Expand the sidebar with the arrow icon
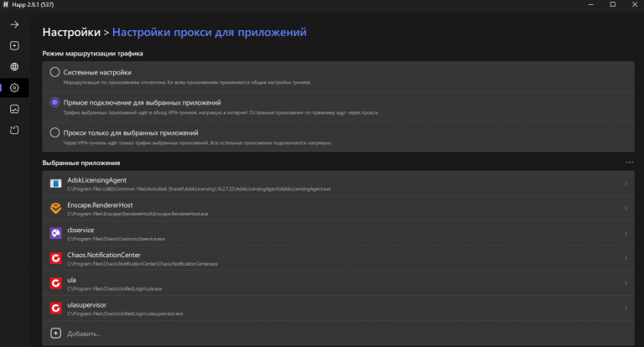This screenshot has width=644, height=347. [14, 24]
